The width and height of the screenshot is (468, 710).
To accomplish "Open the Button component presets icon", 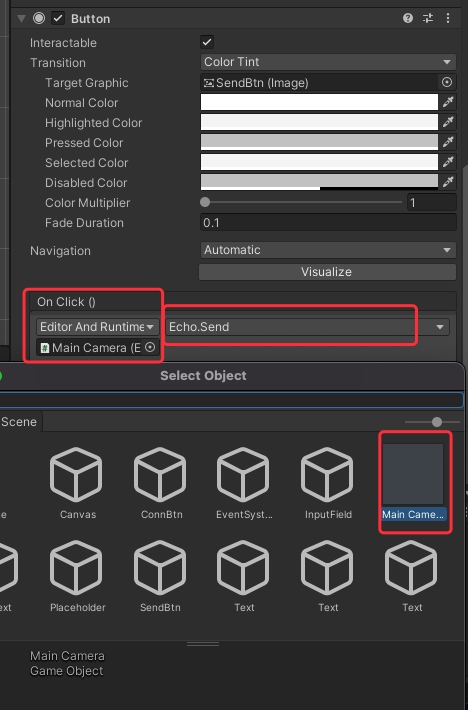I will tap(428, 18).
